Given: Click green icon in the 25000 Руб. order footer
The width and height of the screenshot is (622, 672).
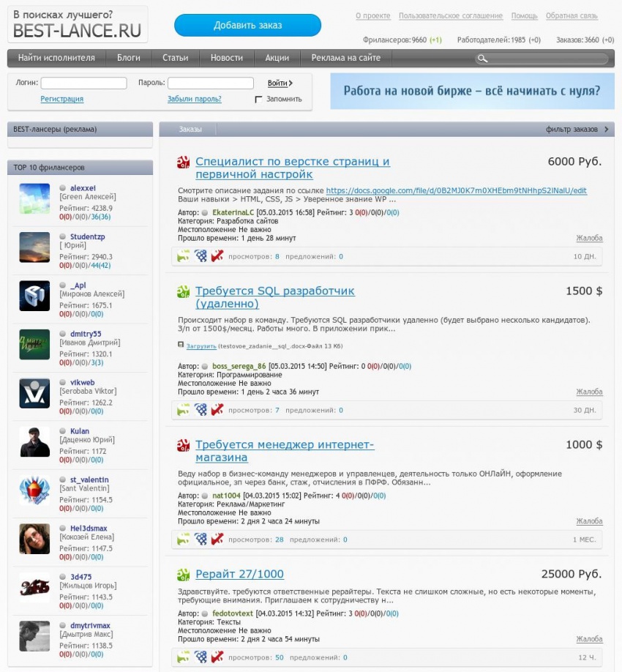Looking at the screenshot, I should (184, 657).
